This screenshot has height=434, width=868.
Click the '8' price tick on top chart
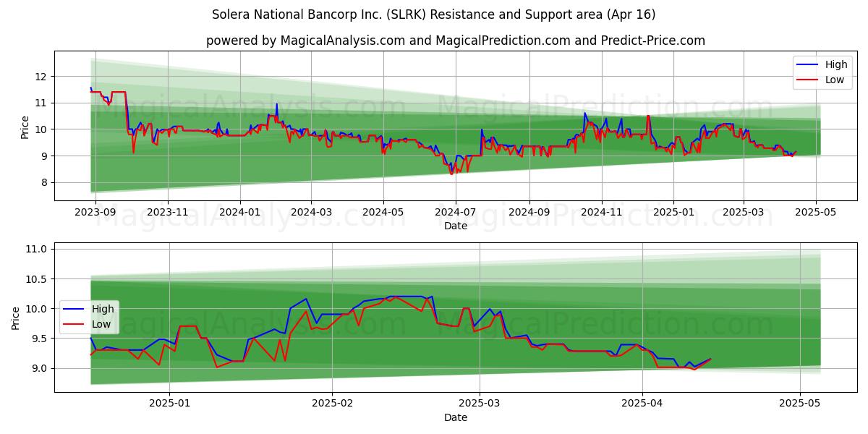point(46,182)
